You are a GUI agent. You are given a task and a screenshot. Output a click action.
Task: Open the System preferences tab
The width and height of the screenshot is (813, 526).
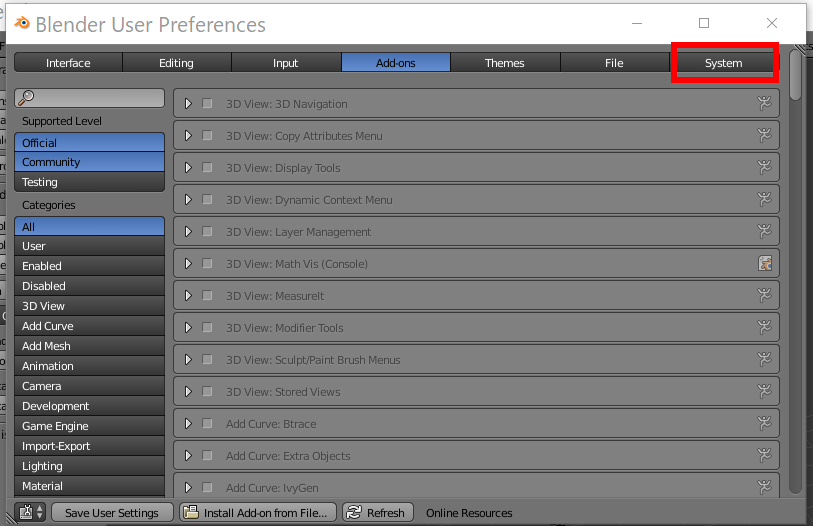(724, 63)
